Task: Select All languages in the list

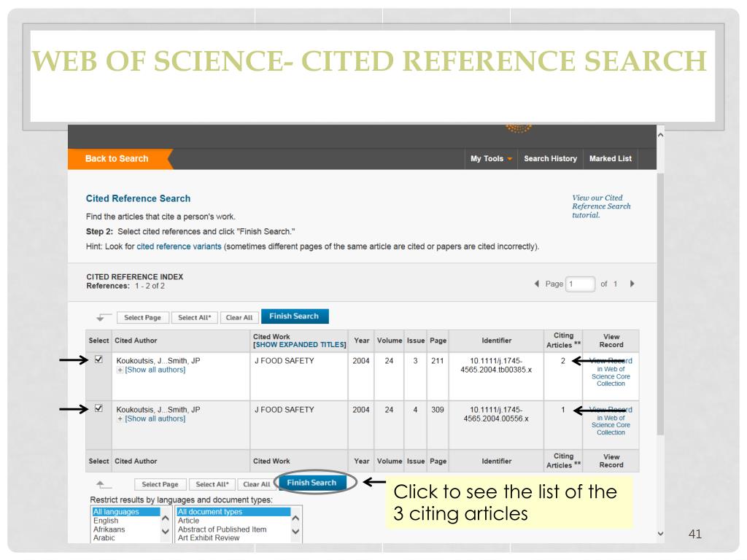Action: point(125,512)
